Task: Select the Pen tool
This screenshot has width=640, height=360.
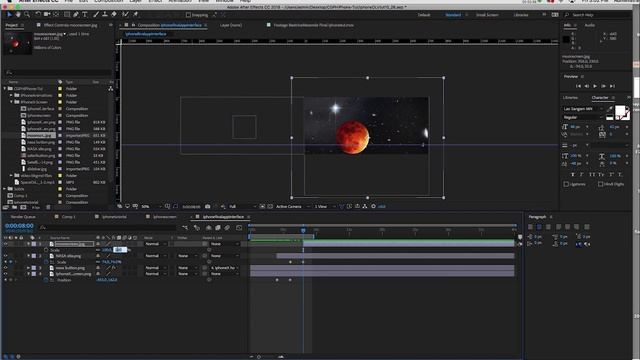Action: (x=76, y=15)
